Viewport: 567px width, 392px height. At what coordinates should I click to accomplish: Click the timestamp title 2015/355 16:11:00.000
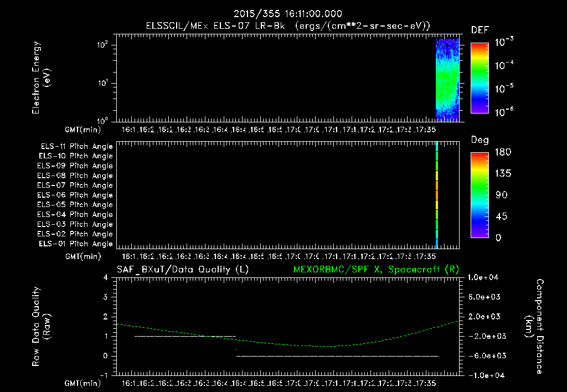pos(287,14)
